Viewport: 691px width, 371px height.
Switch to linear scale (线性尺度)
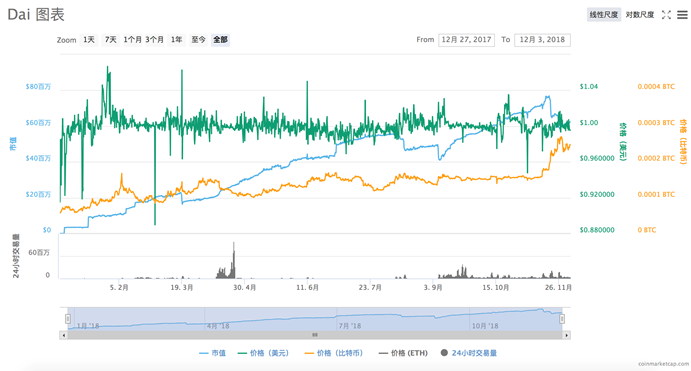(604, 15)
